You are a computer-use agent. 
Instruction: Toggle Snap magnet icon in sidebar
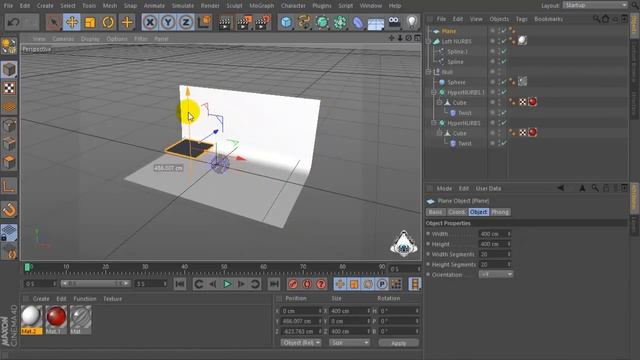[x=9, y=210]
